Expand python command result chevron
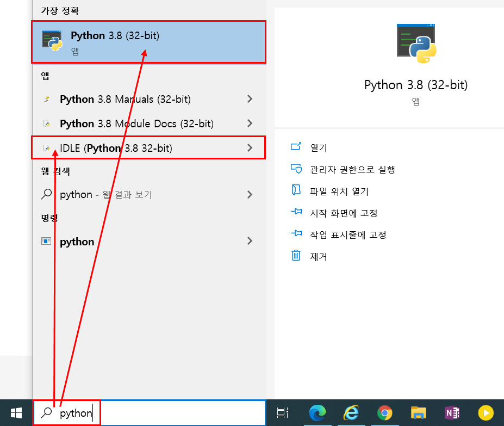Viewport: 504px width, 426px height. point(250,241)
